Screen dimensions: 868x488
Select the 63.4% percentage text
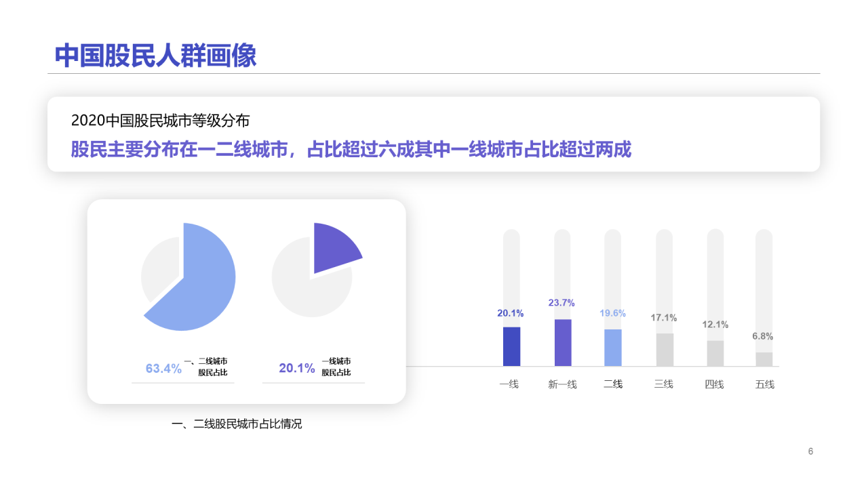click(163, 369)
